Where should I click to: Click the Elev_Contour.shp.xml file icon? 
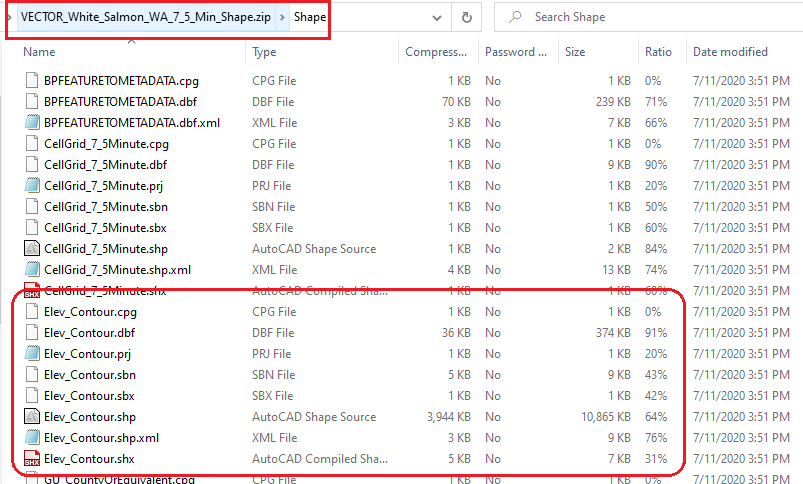[x=32, y=437]
